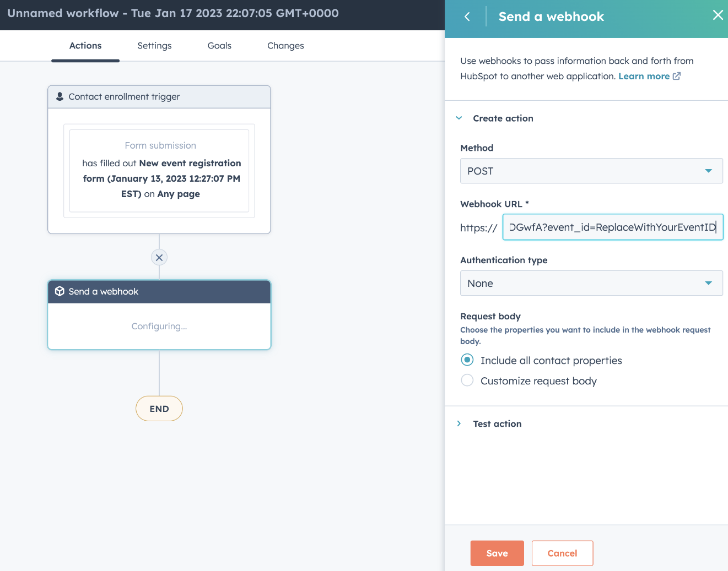Click the 'Authentication type' label
This screenshot has height=571, width=728.
(x=504, y=260)
